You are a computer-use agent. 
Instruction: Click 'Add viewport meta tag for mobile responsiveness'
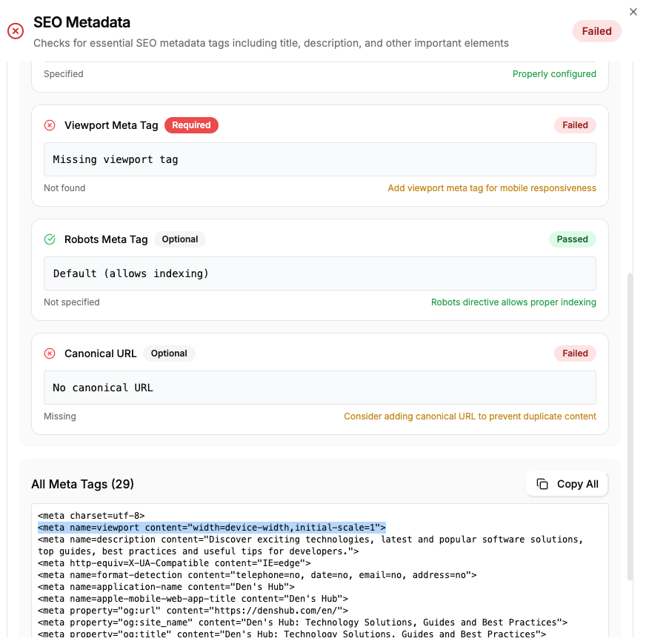tap(491, 188)
